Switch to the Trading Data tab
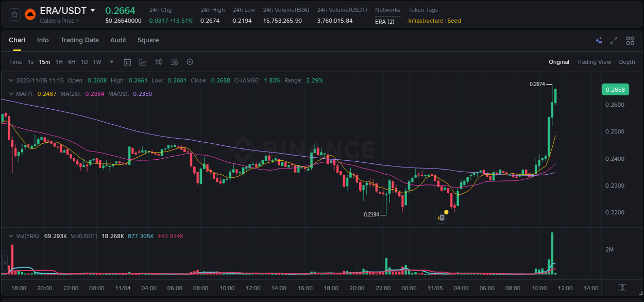Image resolution: width=644 pixels, height=302 pixels. pyautogui.click(x=79, y=40)
